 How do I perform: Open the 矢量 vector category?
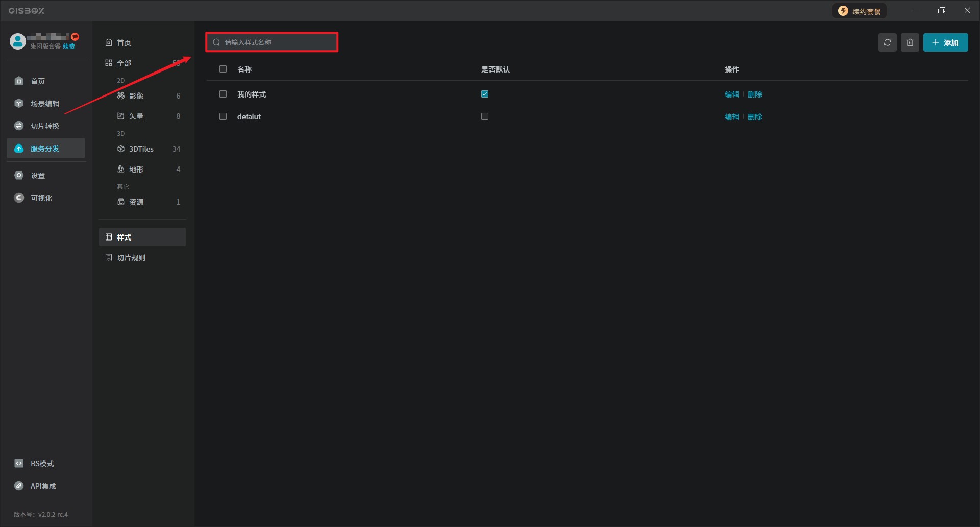click(x=136, y=116)
